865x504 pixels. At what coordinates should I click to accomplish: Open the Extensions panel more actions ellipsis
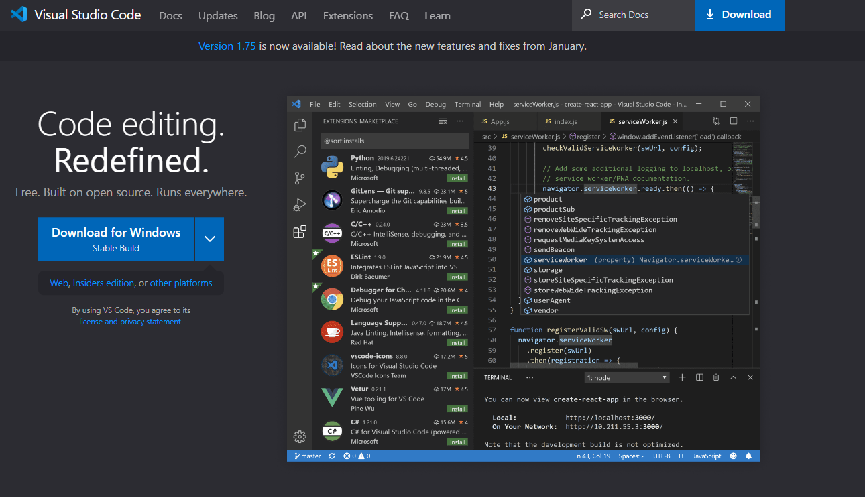tap(460, 121)
